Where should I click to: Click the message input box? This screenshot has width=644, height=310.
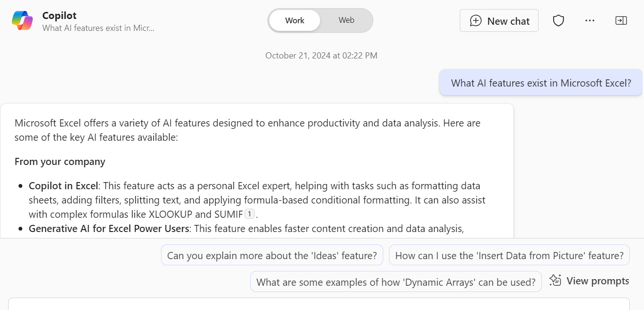click(x=319, y=304)
